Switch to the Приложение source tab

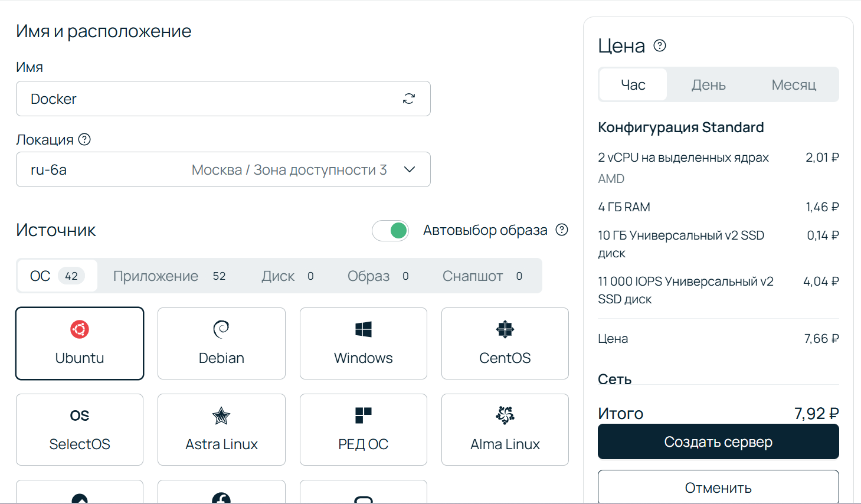169,276
